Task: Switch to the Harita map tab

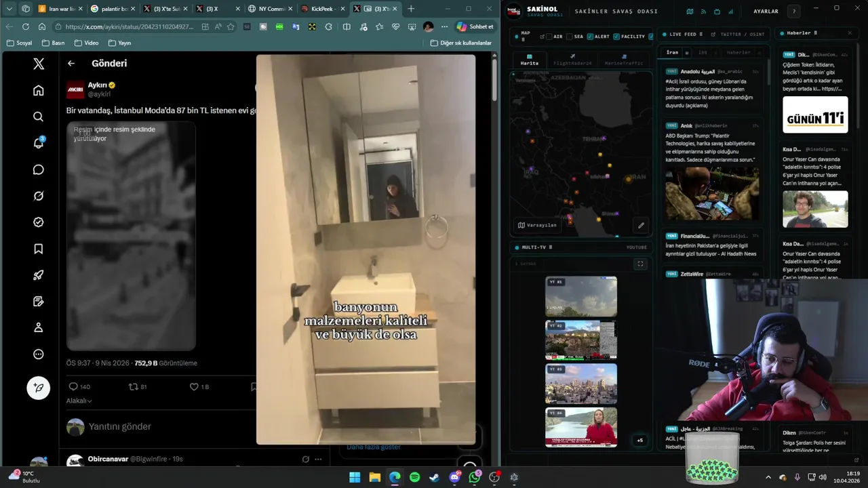Action: (530, 60)
